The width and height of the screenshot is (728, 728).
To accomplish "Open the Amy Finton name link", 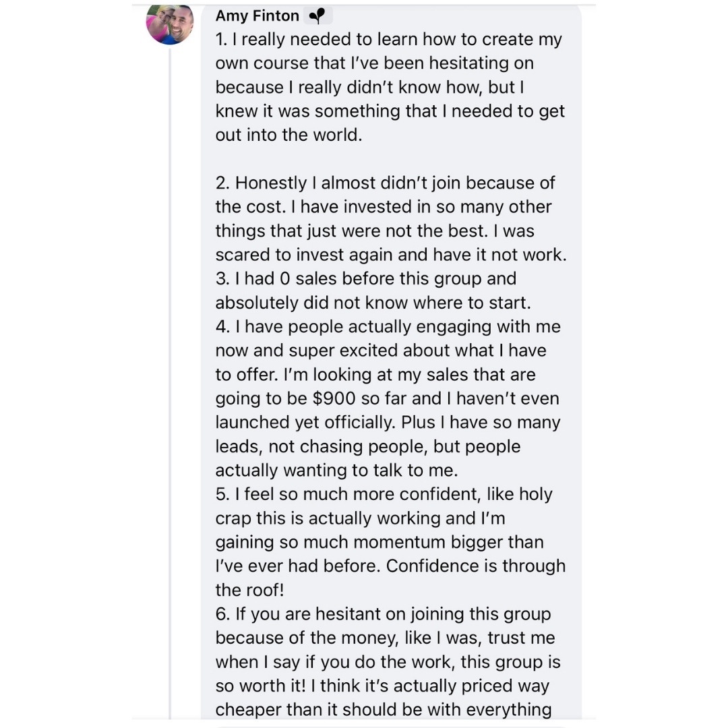I will pyautogui.click(x=257, y=16).
